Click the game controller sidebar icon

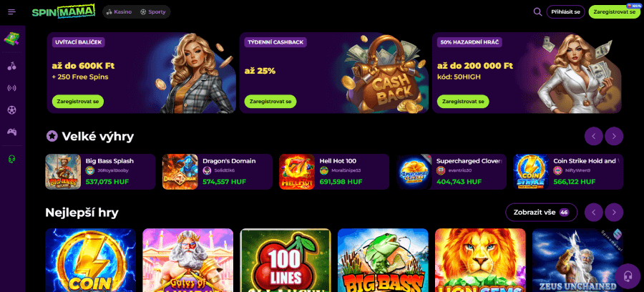click(x=12, y=132)
